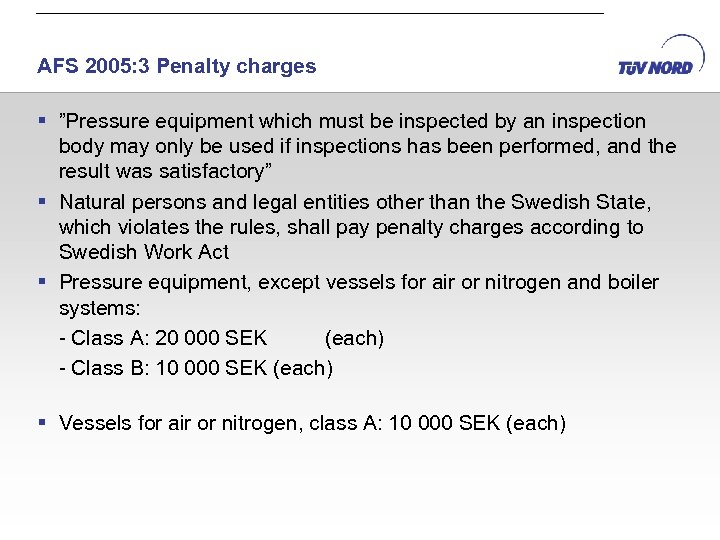Click the bullet marker before 'Pressure equipment, except vessels'
Viewport: 720px width, 540px height.
42,282
